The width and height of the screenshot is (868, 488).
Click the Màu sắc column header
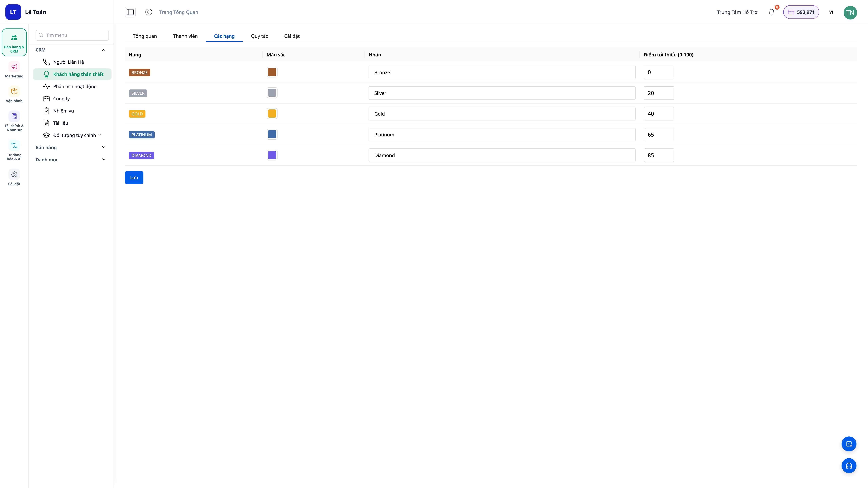coord(276,55)
